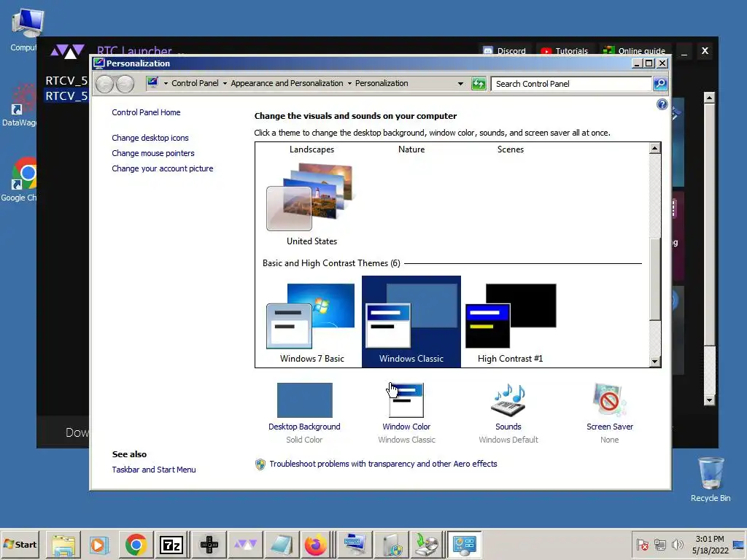The image size is (747, 560).
Task: Click Troubleshoot problems with transparency link
Action: tap(383, 464)
